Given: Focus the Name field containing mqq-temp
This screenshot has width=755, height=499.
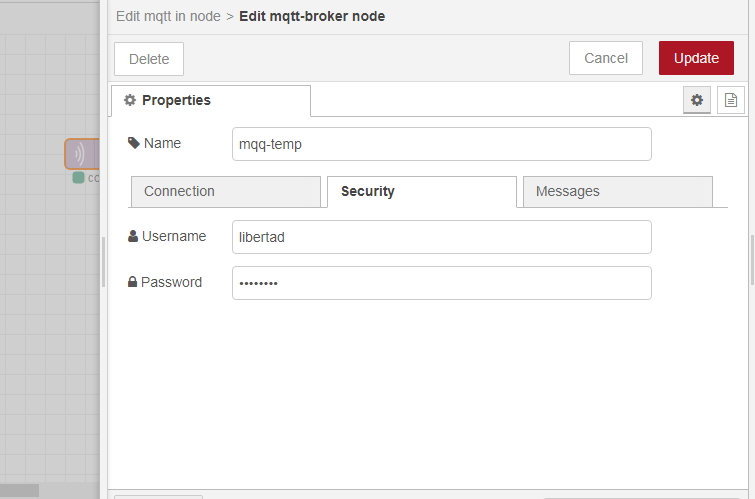Looking at the screenshot, I should click(441, 144).
